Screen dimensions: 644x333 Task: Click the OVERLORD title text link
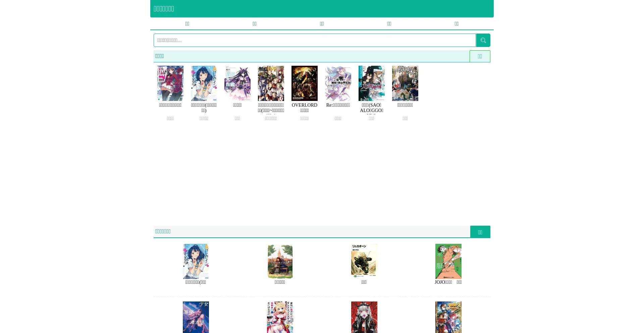click(304, 105)
